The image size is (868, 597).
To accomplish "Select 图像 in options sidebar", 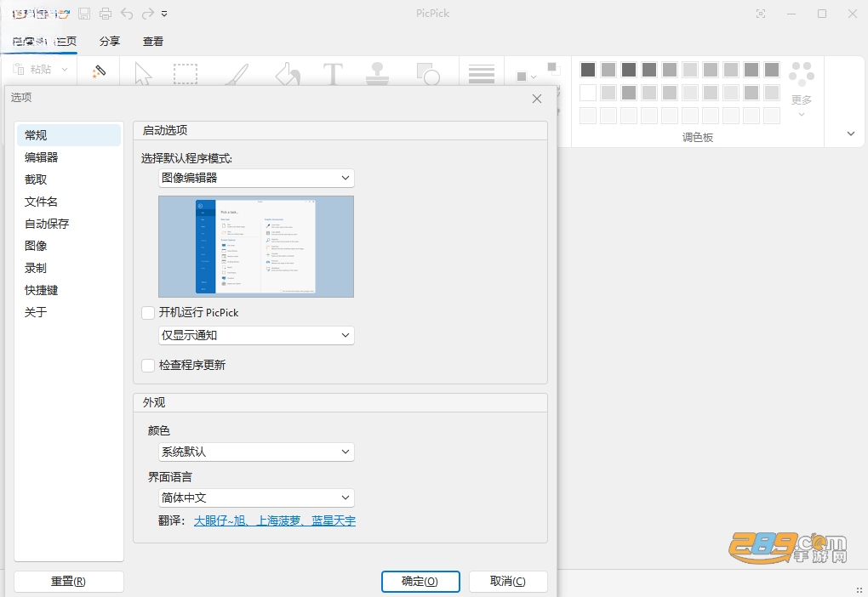I will pos(69,246).
